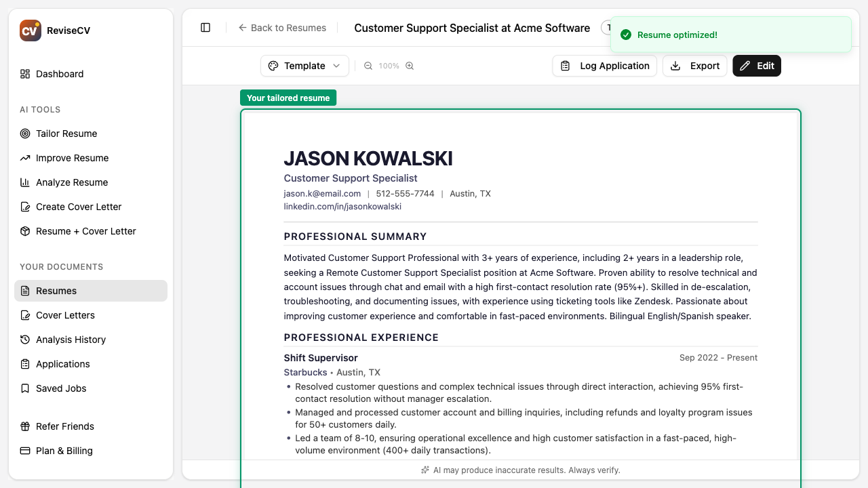Image resolution: width=868 pixels, height=488 pixels.
Task: Collapse the left sidebar panel
Action: [205, 27]
